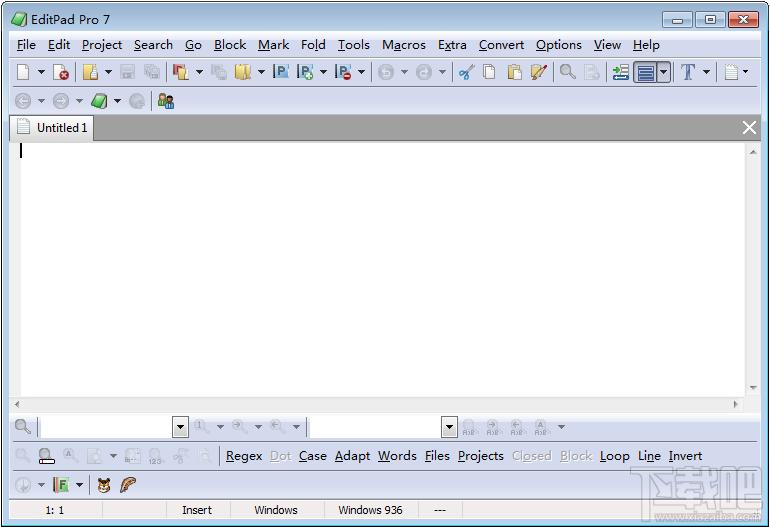Open the Macros menu
This screenshot has height=527, width=770.
(x=404, y=45)
